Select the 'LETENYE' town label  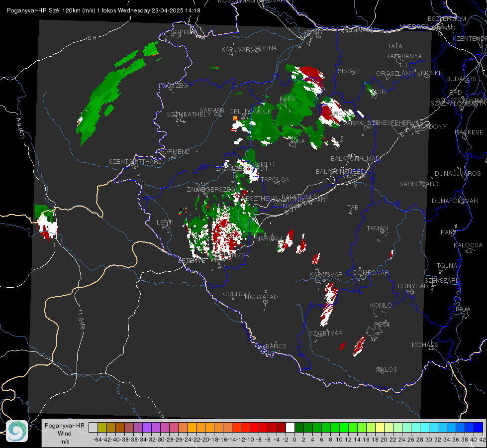(192, 261)
